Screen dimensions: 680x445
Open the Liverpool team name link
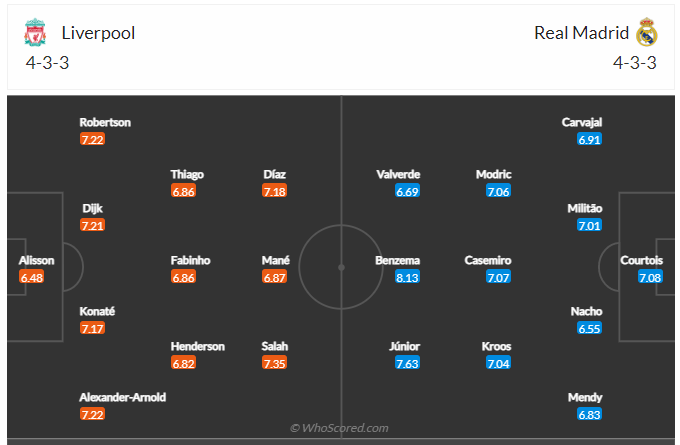point(98,33)
